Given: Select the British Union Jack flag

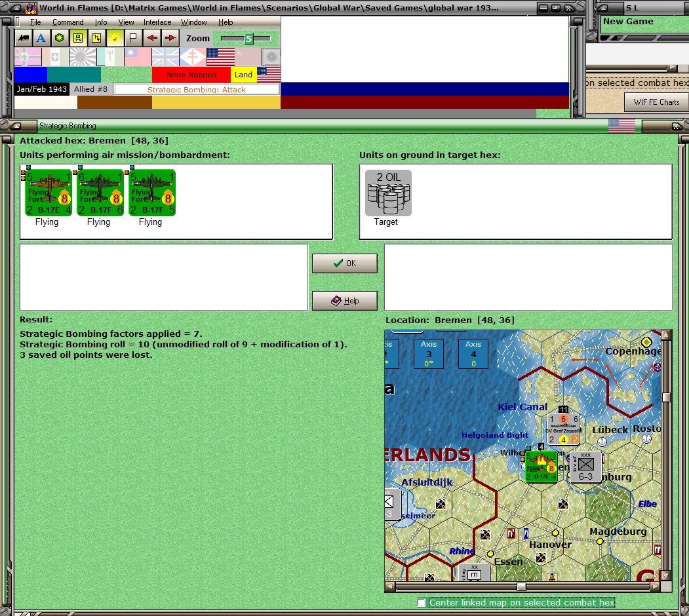Looking at the screenshot, I should [165, 56].
